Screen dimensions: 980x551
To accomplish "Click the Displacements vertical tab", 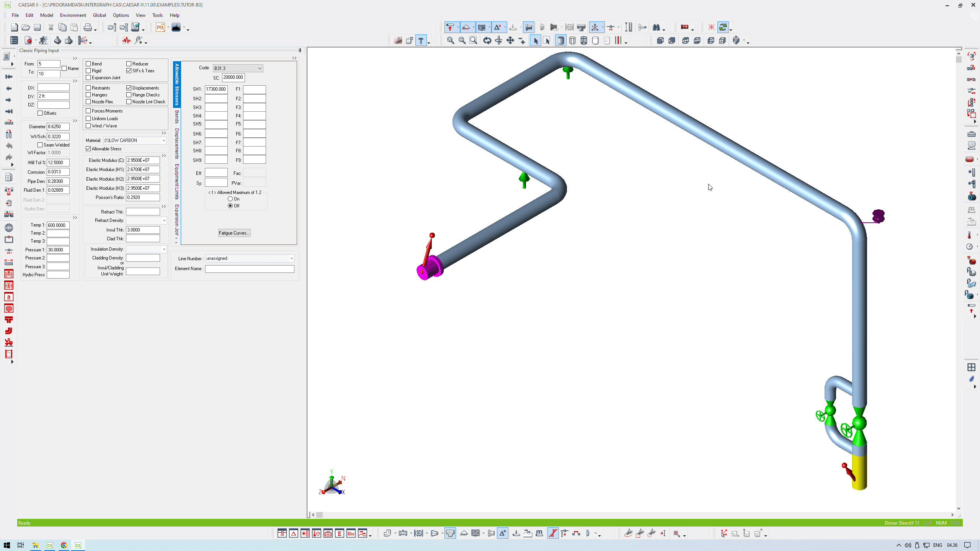I will pos(177,143).
